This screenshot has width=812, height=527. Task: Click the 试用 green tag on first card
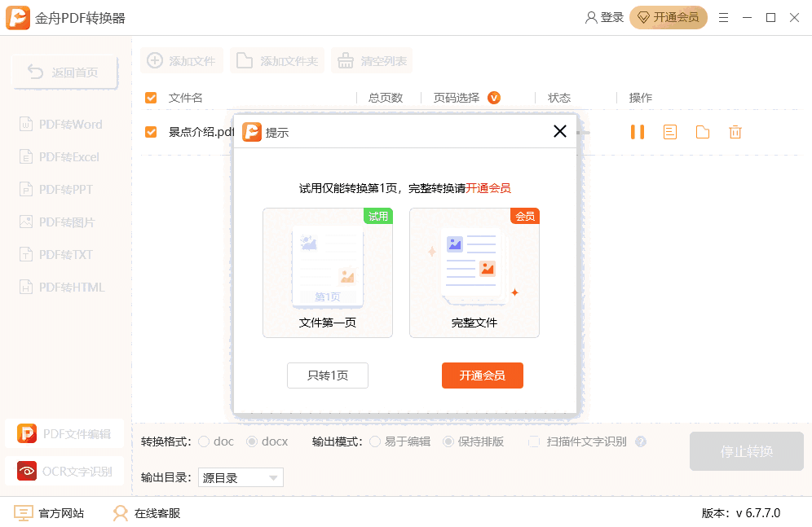[x=378, y=216]
